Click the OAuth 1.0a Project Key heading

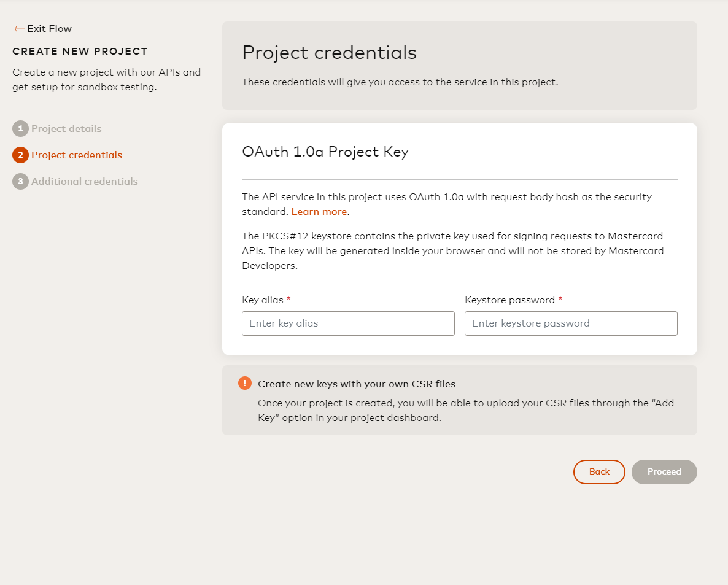click(x=325, y=152)
